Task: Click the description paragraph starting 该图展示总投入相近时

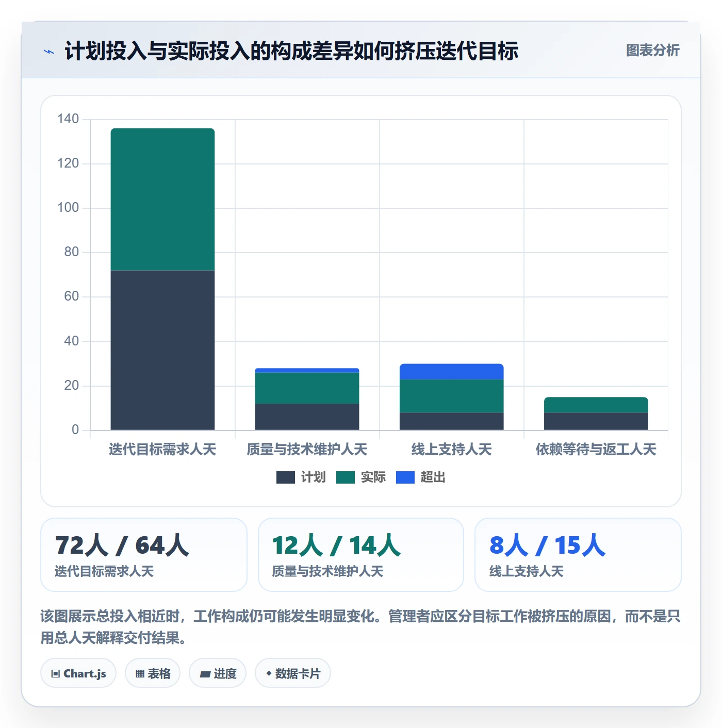Action: click(360, 627)
